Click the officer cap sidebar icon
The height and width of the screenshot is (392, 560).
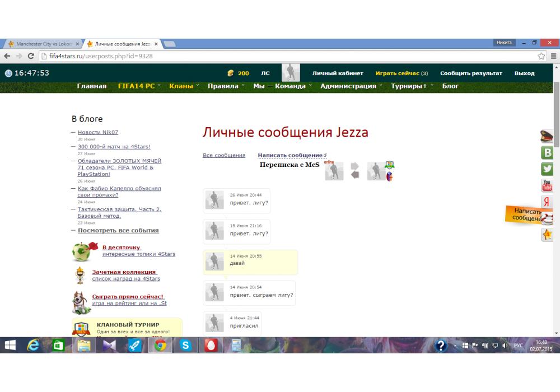[x=547, y=136]
